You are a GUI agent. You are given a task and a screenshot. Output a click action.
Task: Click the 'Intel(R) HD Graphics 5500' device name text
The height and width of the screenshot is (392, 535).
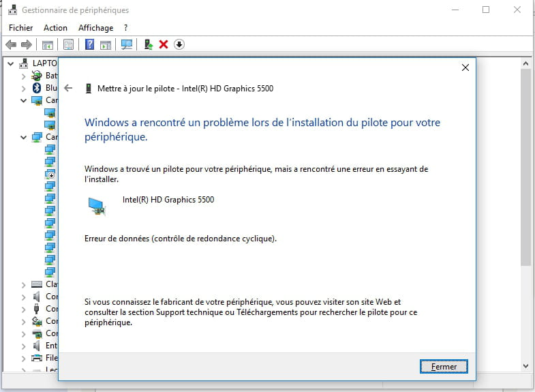[168, 200]
